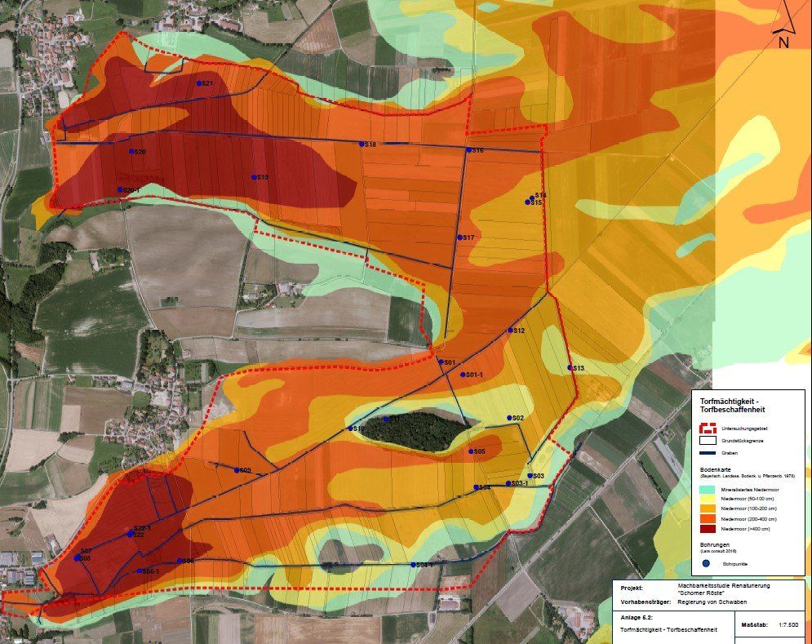Click the Grundstücksgrenze legend label

pos(742,441)
